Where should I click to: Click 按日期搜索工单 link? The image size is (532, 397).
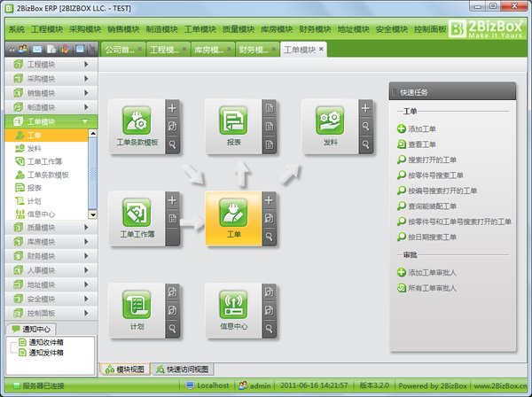pyautogui.click(x=426, y=237)
